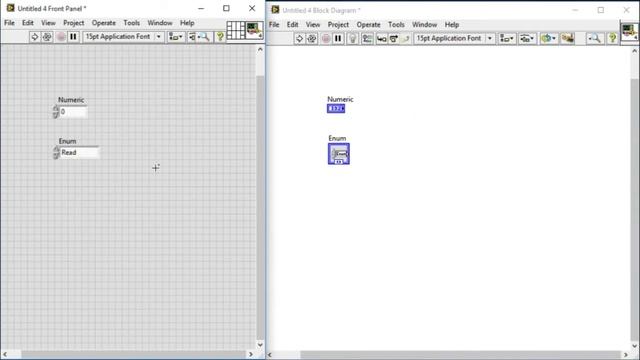Select Numeric terminal on Block Diagram
The width and height of the screenshot is (640, 360).
tap(336, 109)
